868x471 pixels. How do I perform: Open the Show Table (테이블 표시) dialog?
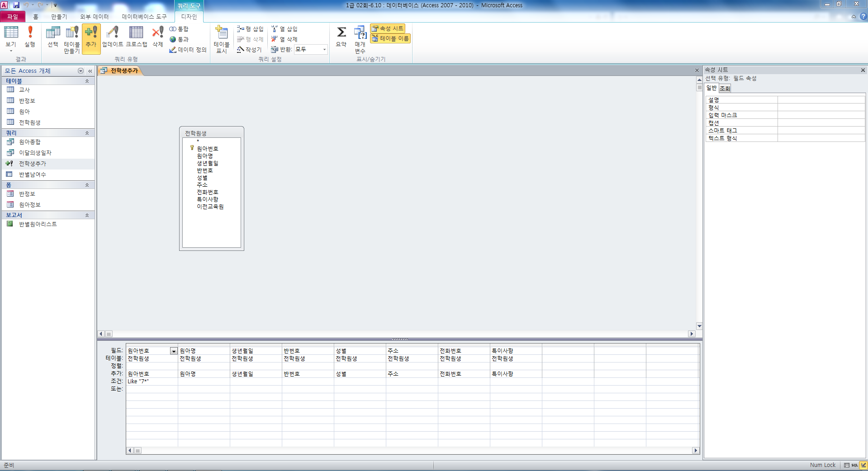point(221,39)
